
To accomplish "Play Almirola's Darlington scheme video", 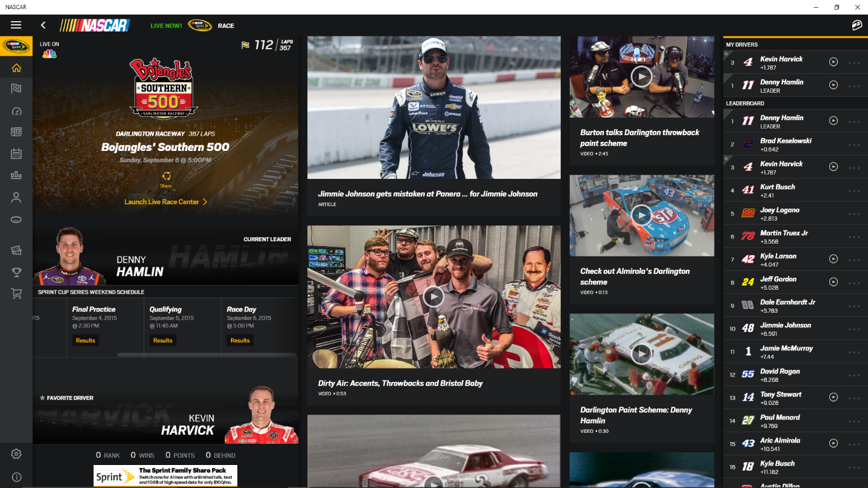I will tap(641, 215).
